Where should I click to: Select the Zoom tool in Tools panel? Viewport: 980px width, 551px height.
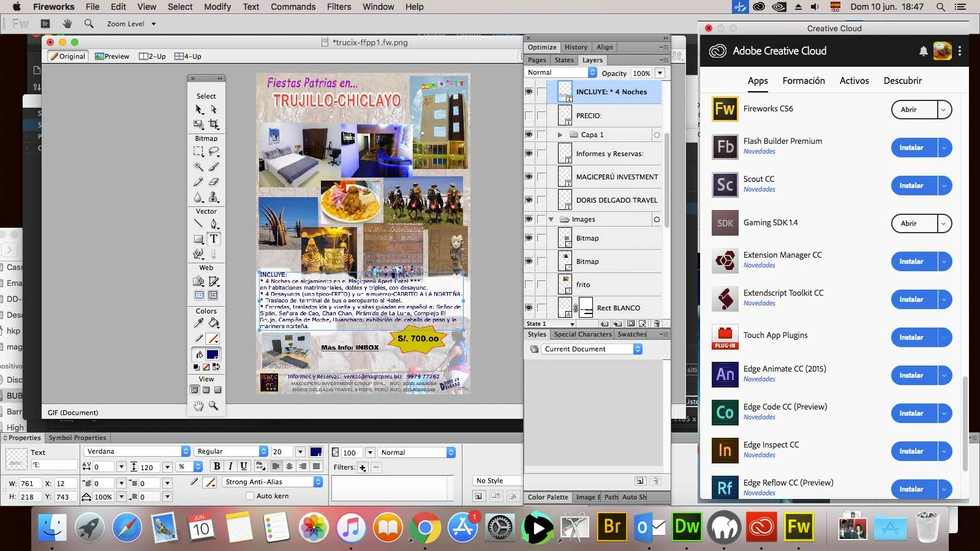tap(214, 406)
